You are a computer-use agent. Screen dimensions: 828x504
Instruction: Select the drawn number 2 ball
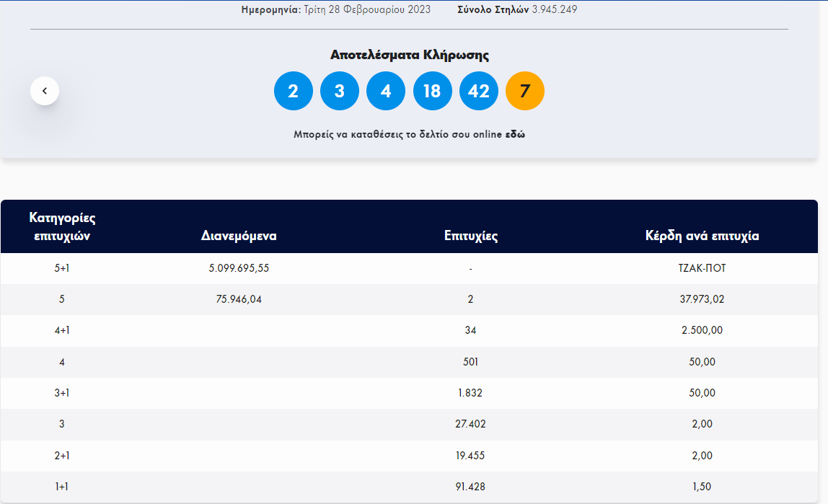click(293, 91)
